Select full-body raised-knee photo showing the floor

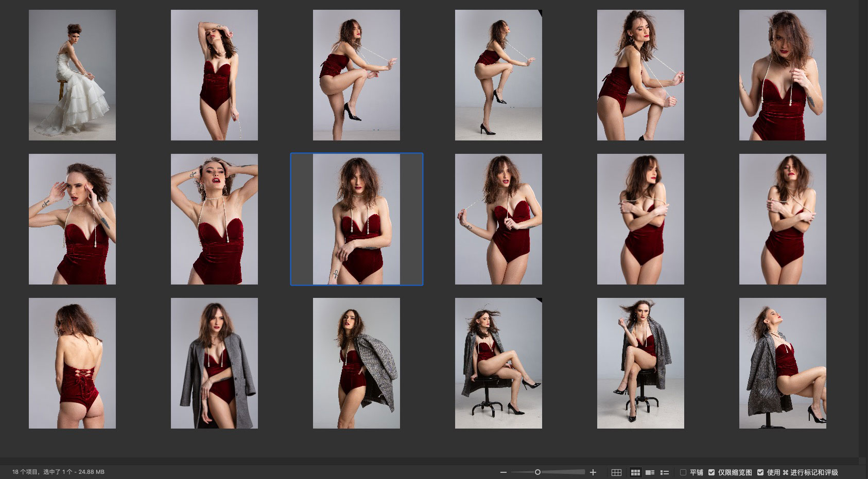[x=498, y=75]
